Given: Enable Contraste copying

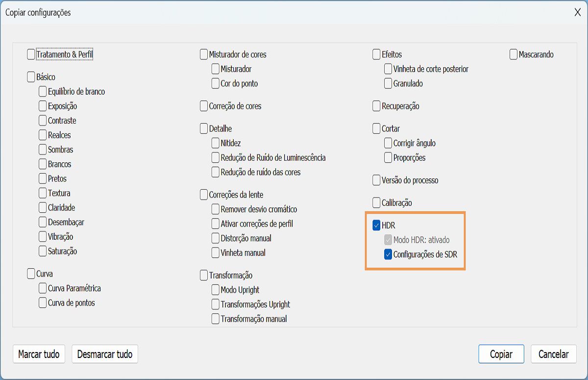Looking at the screenshot, I should point(42,120).
